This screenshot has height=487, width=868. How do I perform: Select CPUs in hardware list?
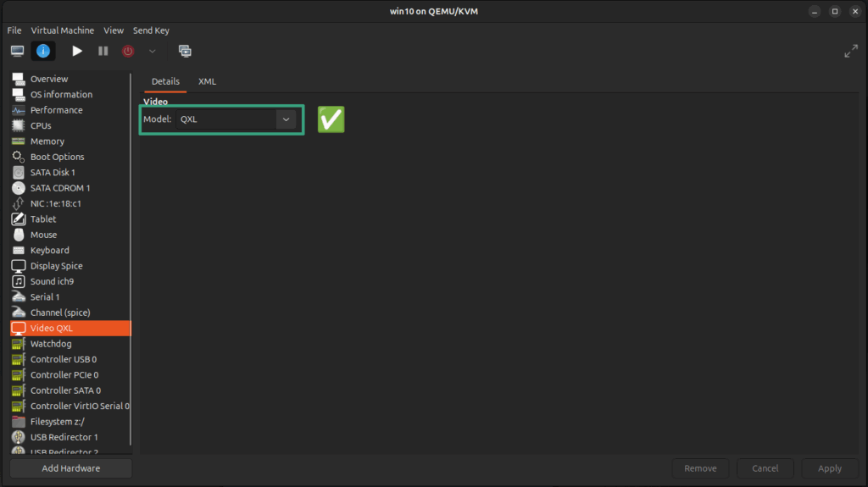[x=70, y=125]
